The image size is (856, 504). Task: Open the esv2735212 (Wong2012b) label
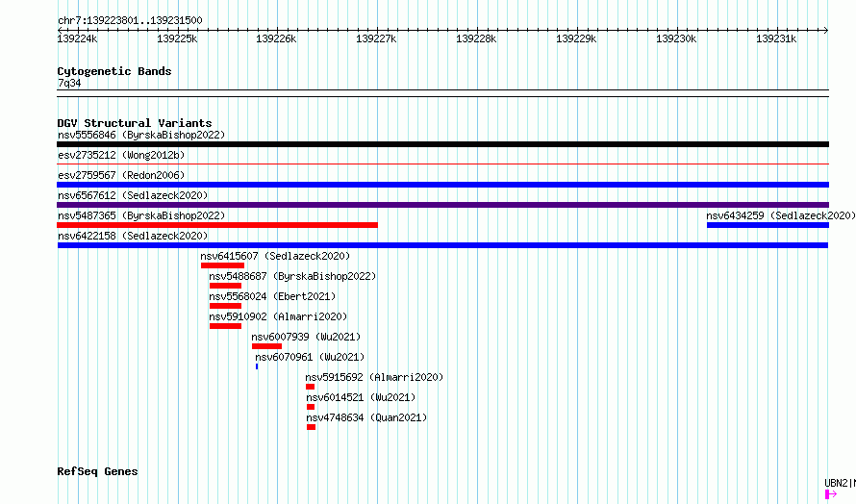121,155
